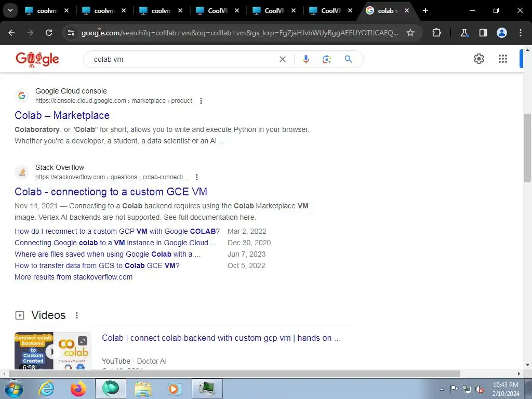Search by image with Lens
This screenshot has height=399, width=532.
pos(326,59)
